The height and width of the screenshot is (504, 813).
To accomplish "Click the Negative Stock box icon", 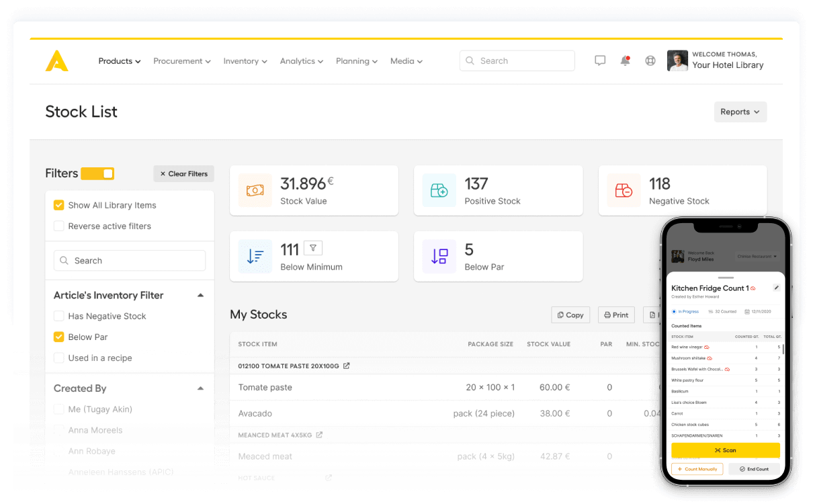I will point(624,190).
